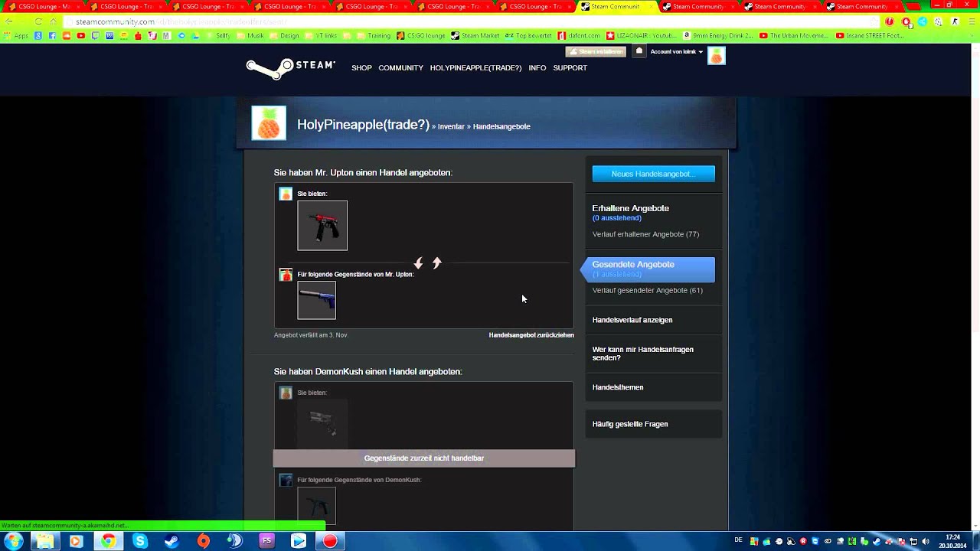
Task: Open 'Häufig gestellte Fragen' link
Action: point(630,424)
